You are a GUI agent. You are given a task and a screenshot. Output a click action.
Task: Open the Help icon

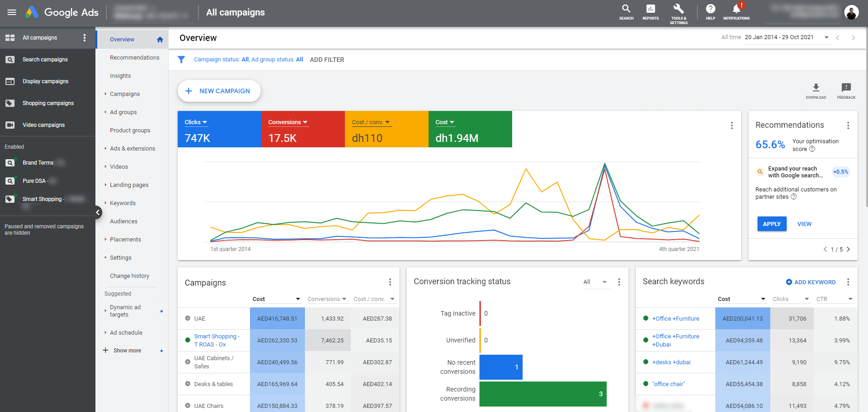(x=710, y=12)
